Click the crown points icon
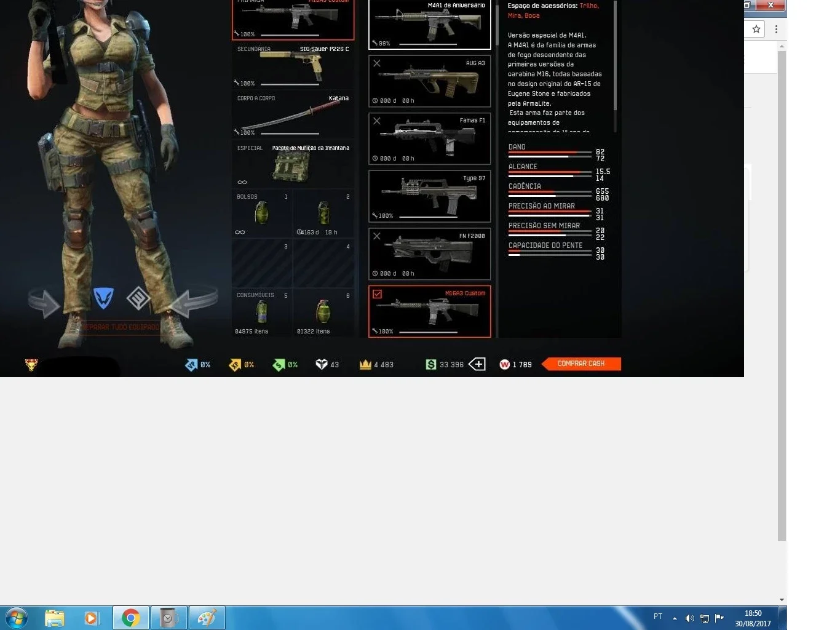The height and width of the screenshot is (630, 840). coord(365,364)
